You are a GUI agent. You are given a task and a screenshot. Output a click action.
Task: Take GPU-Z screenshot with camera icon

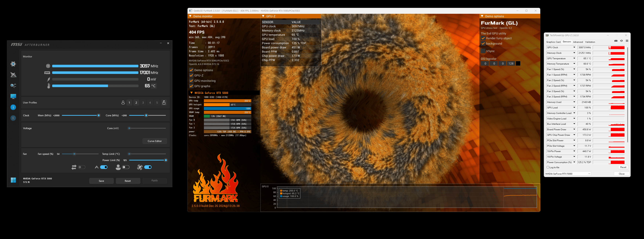[x=616, y=41]
